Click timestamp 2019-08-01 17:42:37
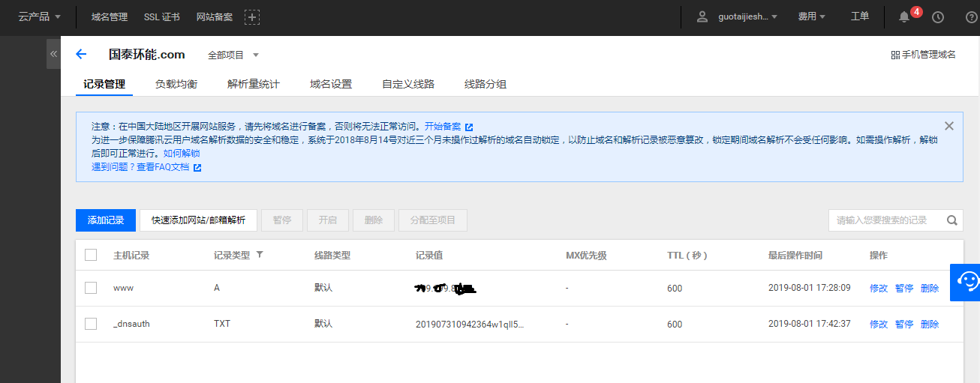980x383 pixels. tap(810, 324)
